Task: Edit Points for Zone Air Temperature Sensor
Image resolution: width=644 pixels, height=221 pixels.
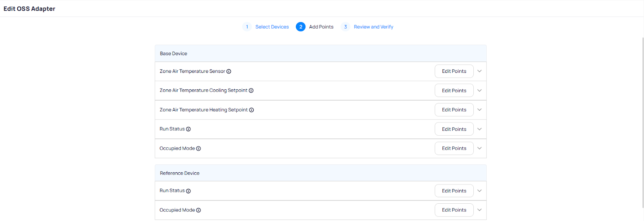Action: pos(454,71)
